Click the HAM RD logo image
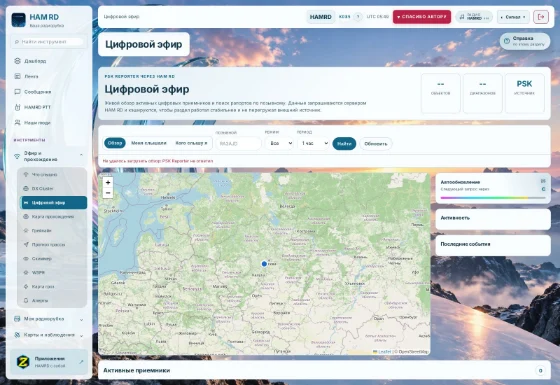Screen dimensions: 560x385 coord(18,20)
